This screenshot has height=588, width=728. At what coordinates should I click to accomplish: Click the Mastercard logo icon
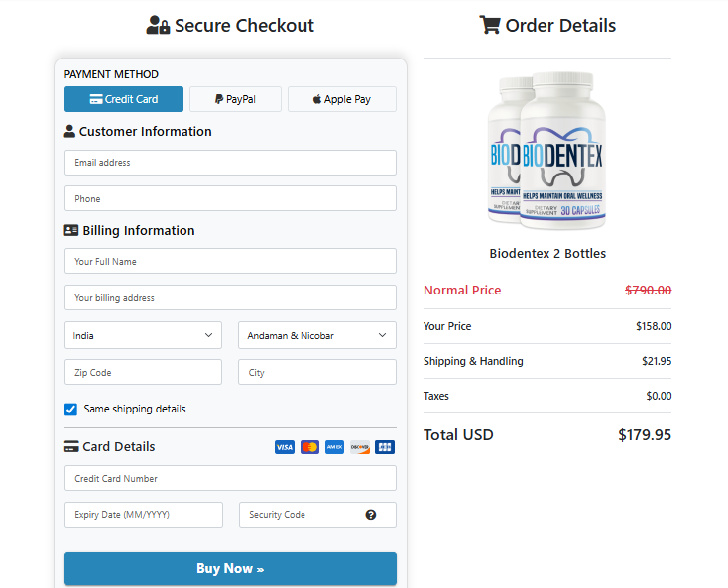click(x=309, y=447)
